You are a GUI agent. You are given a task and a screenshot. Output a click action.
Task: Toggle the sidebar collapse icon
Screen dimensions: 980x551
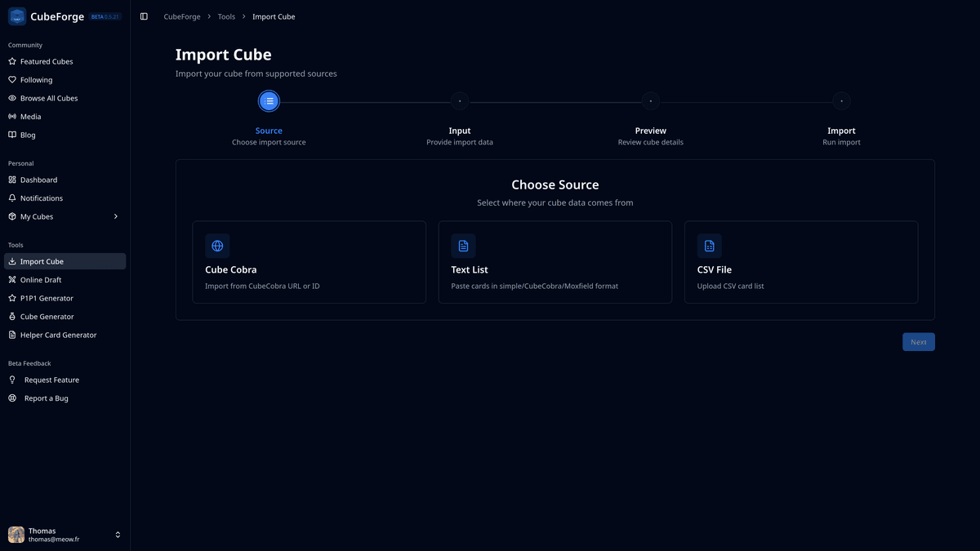pos(145,16)
